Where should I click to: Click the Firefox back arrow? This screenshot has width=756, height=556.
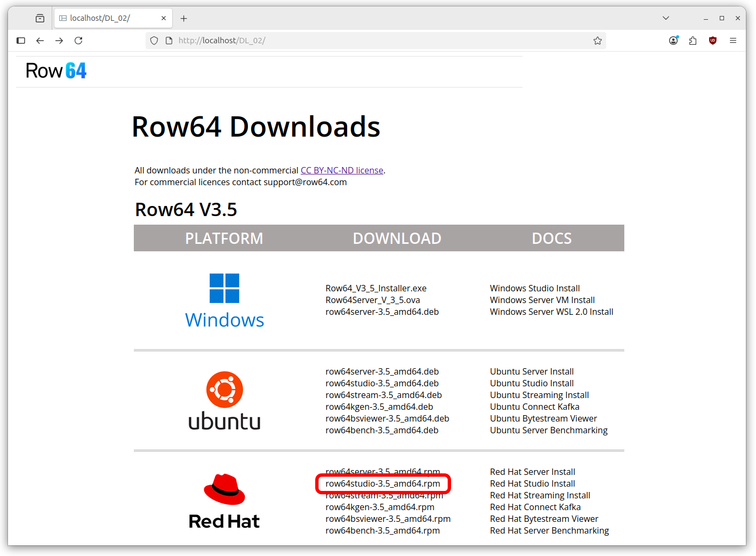pos(40,41)
